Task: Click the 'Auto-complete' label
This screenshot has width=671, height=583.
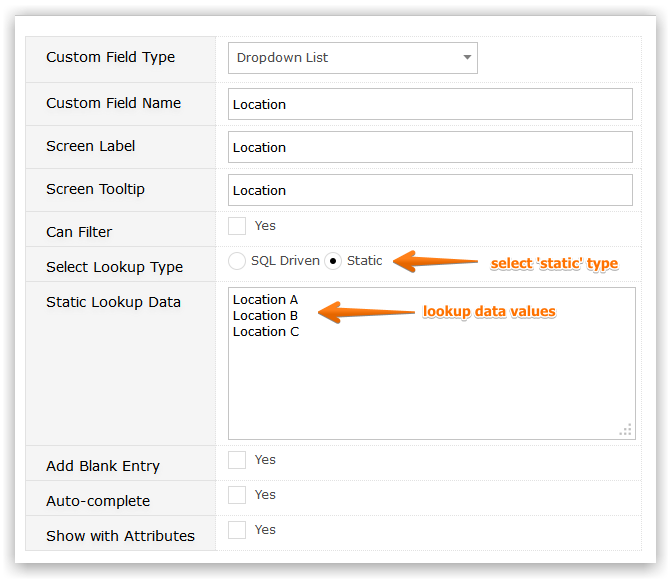Action: pos(98,501)
